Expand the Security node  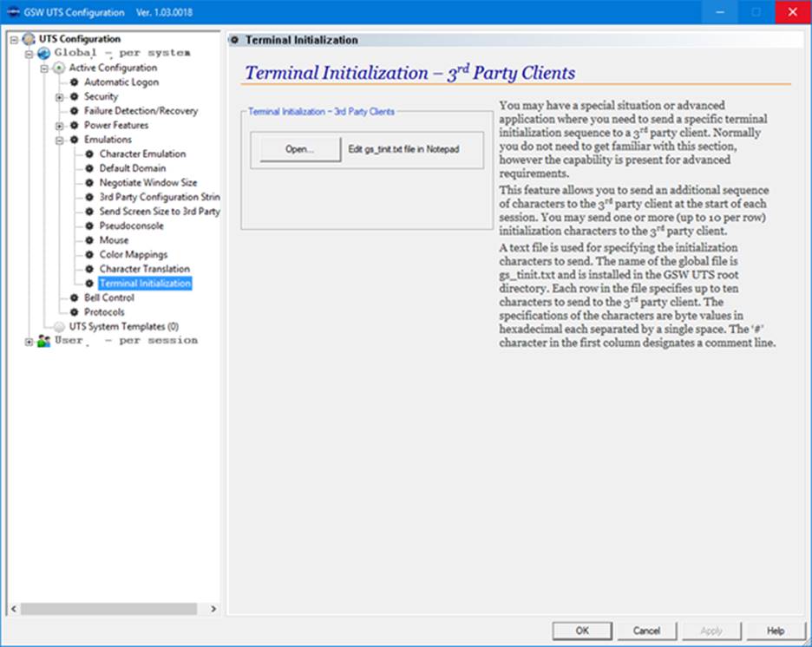(59, 97)
